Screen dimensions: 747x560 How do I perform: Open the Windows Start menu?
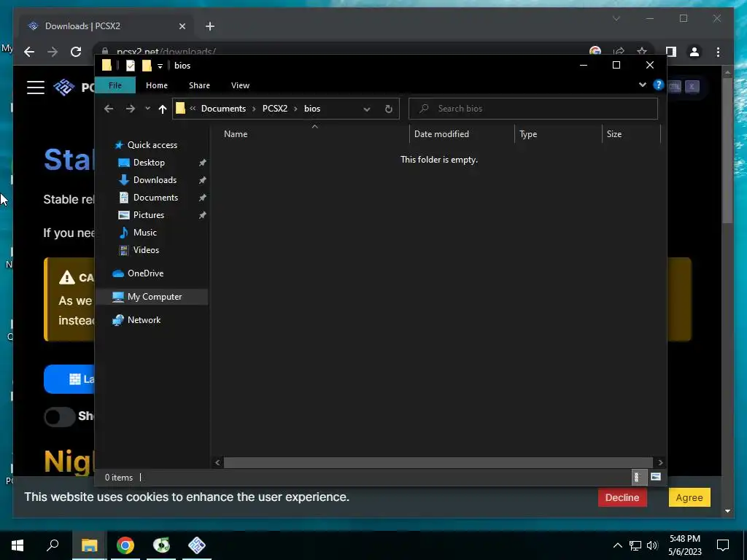pyautogui.click(x=18, y=545)
